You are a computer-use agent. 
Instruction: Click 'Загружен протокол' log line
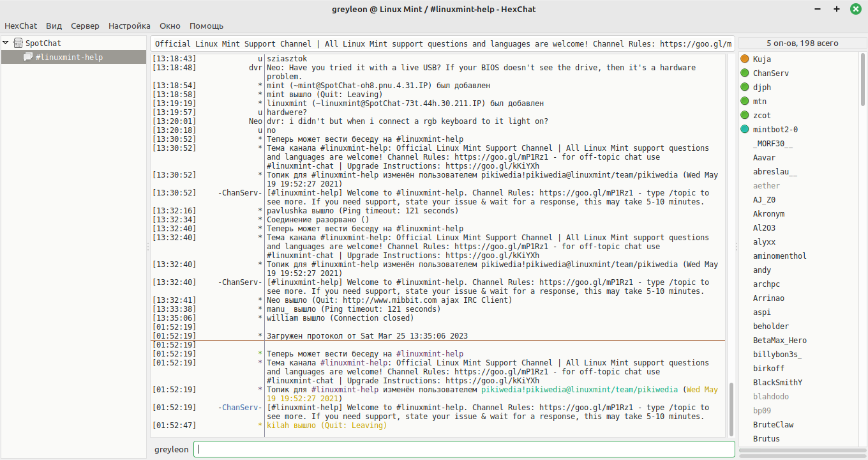click(x=367, y=335)
